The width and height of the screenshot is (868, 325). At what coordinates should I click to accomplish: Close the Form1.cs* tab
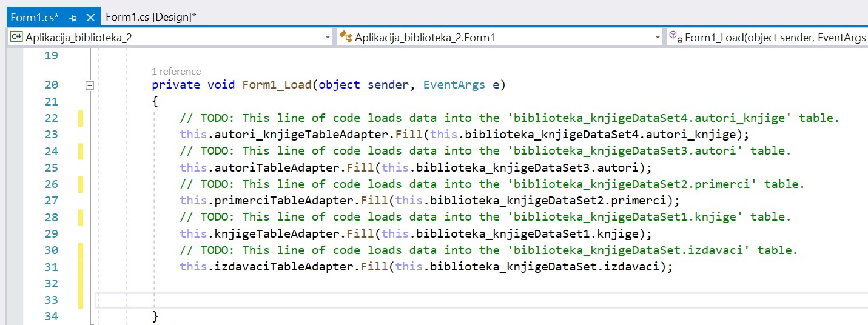point(90,18)
